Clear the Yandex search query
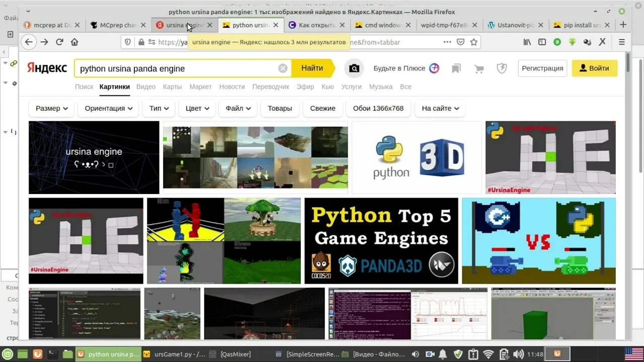The width and height of the screenshot is (644, 362). click(283, 68)
